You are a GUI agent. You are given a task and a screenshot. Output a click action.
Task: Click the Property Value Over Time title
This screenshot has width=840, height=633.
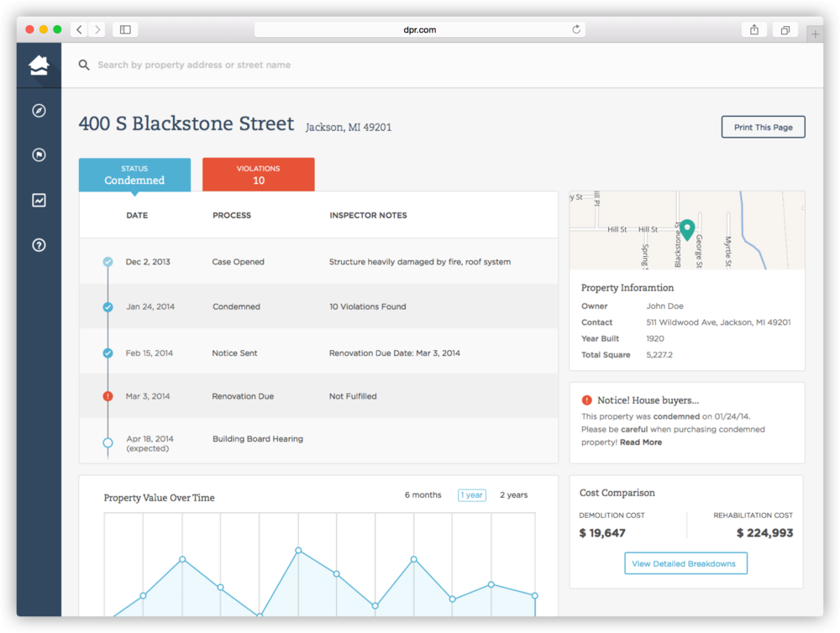159,498
